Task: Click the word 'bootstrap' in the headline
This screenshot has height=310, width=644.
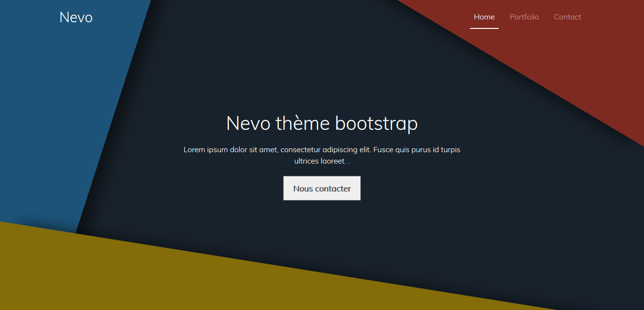Action: click(x=376, y=123)
